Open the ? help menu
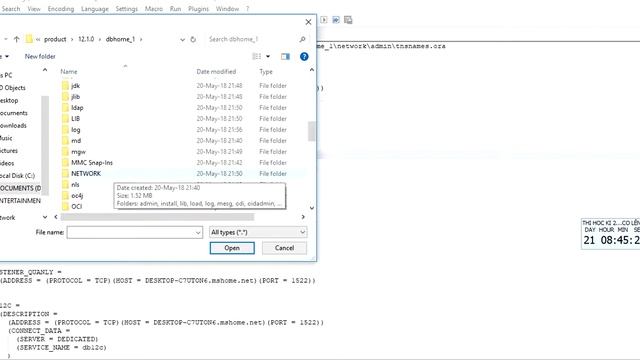This screenshot has width=640, height=360. pyautogui.click(x=247, y=9)
